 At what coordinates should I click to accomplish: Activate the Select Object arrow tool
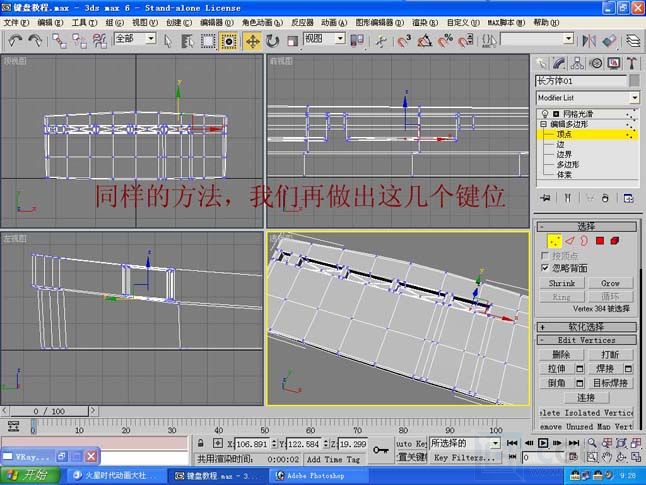(168, 41)
